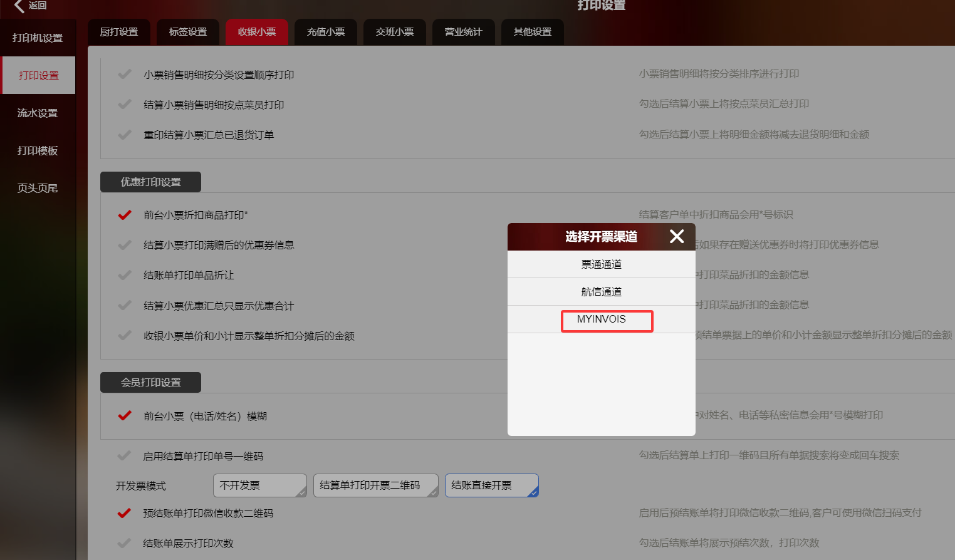This screenshot has height=560, width=955.
Task: Enable 小票销售明细按分类设置顺序打印 option
Action: (x=125, y=75)
